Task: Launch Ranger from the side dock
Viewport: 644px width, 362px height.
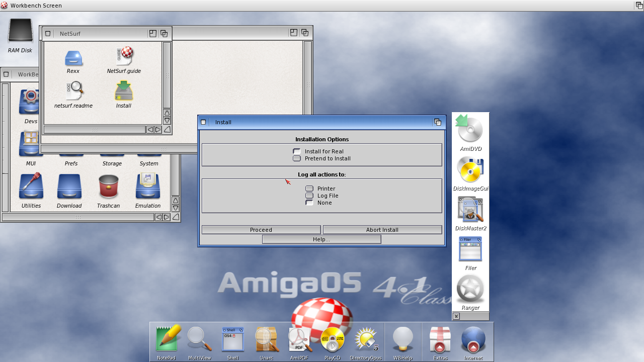Action: pyautogui.click(x=470, y=289)
